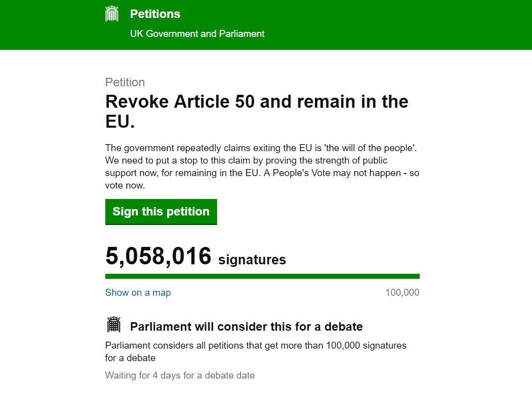Click the portcullis crest icon in the header
The image size is (532, 399).
[112, 14]
